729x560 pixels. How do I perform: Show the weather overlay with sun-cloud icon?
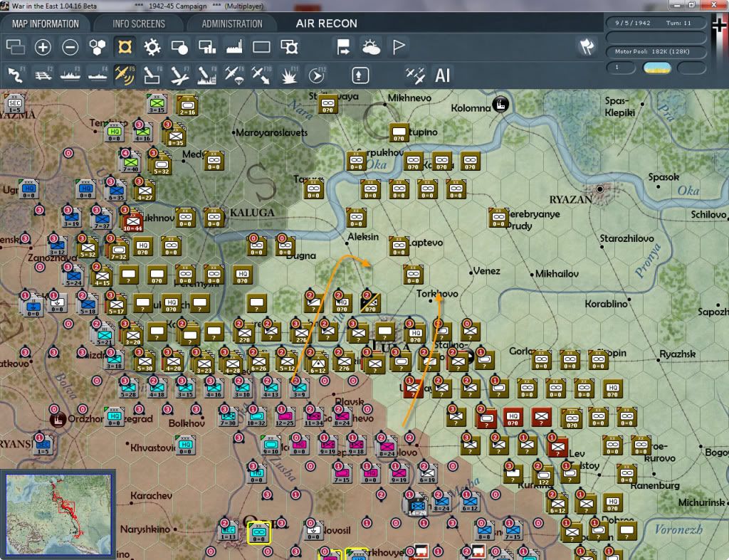coord(370,47)
